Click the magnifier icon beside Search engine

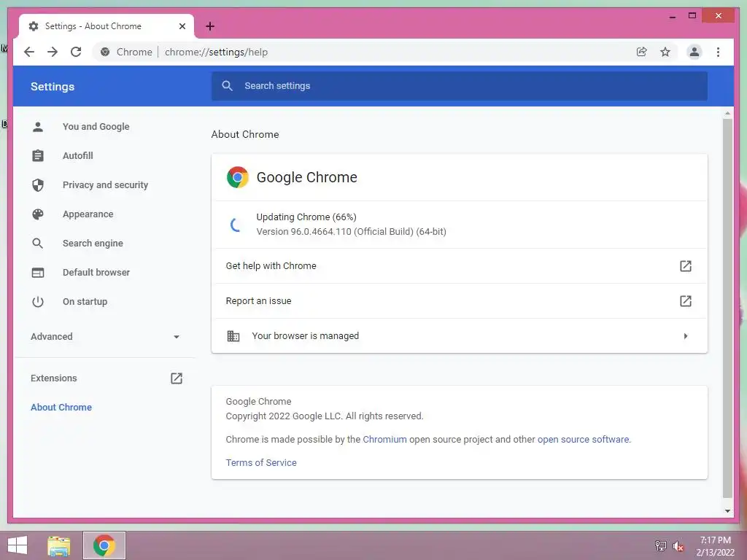click(x=38, y=244)
